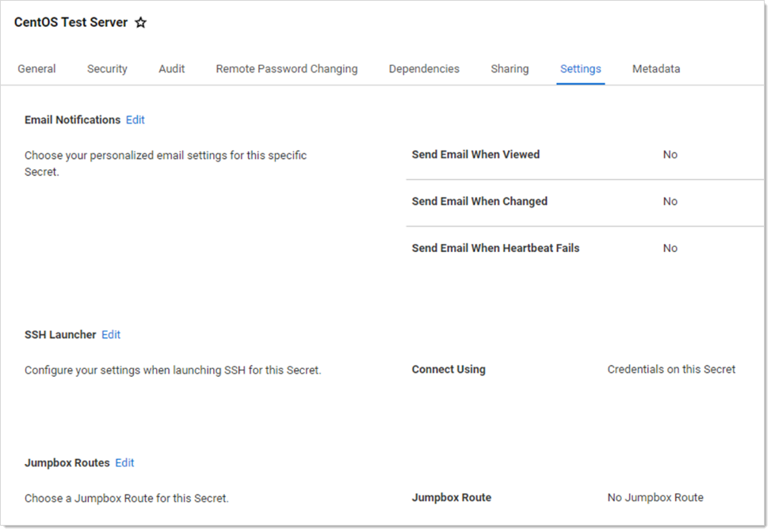Mark CentOS Test Server as favorite with the star
Image resolution: width=771 pixels, height=532 pixels.
[x=141, y=23]
